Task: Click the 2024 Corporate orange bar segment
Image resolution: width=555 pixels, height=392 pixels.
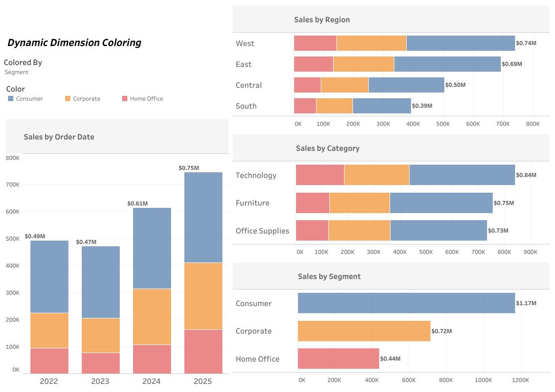Action: click(x=152, y=317)
